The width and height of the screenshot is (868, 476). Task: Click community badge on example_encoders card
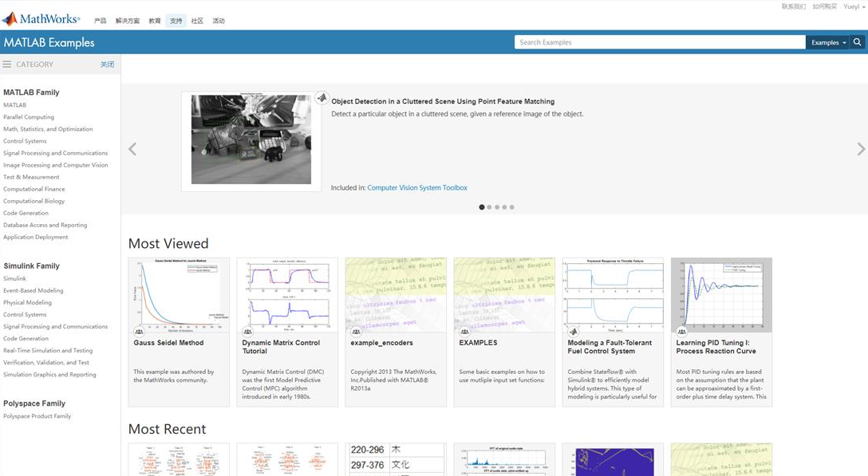click(356, 332)
